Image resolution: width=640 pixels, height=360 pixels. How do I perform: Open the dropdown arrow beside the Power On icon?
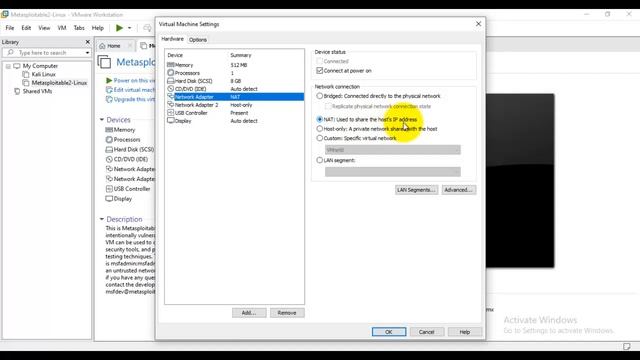coord(129,28)
